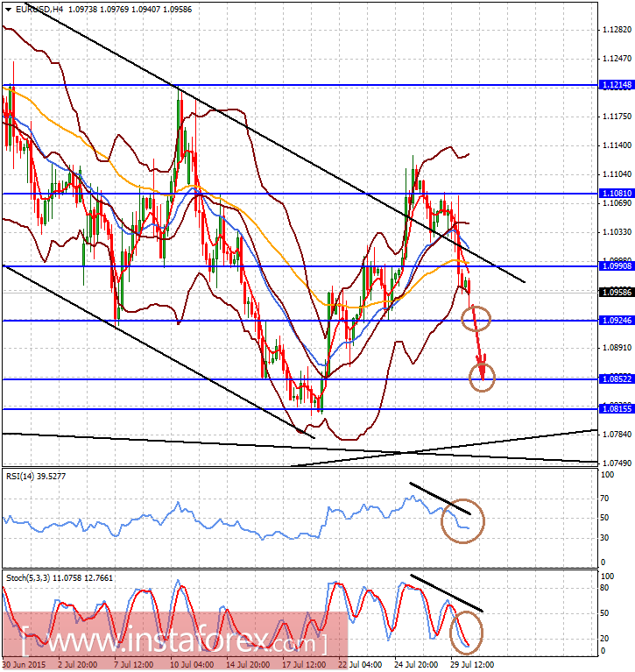Click the 1.07840 price axis label

point(617,435)
